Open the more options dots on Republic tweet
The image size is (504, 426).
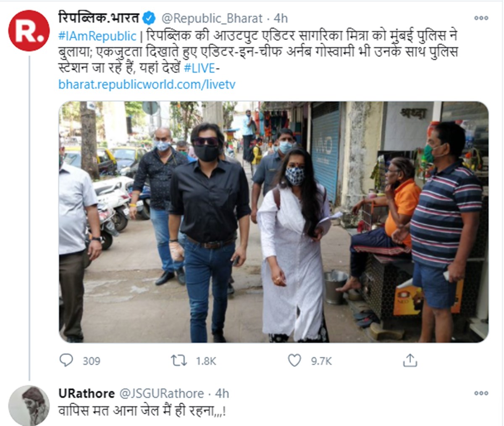pos(481,18)
